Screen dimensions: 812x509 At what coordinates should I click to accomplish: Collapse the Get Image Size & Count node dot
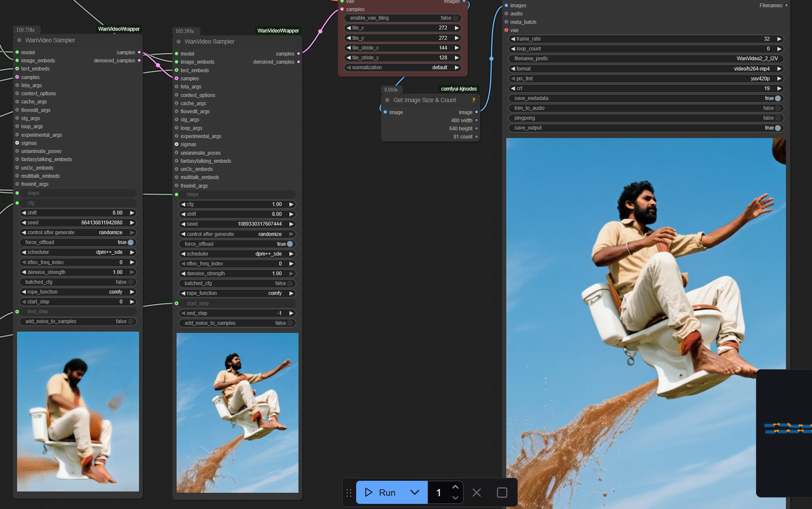coord(387,100)
